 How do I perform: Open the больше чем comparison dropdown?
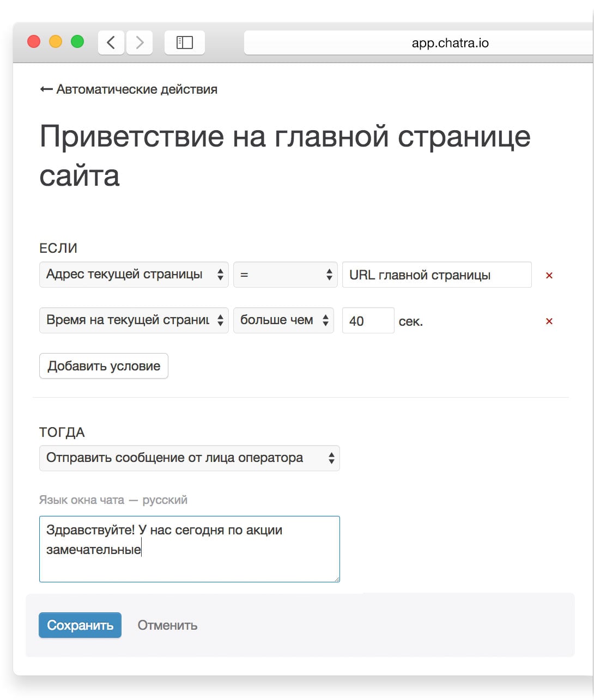click(x=283, y=320)
